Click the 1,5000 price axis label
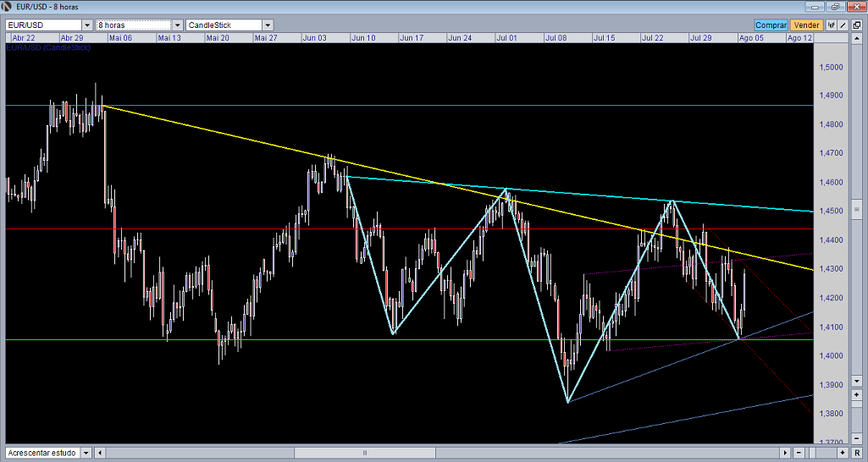This screenshot has width=868, height=462. click(831, 67)
